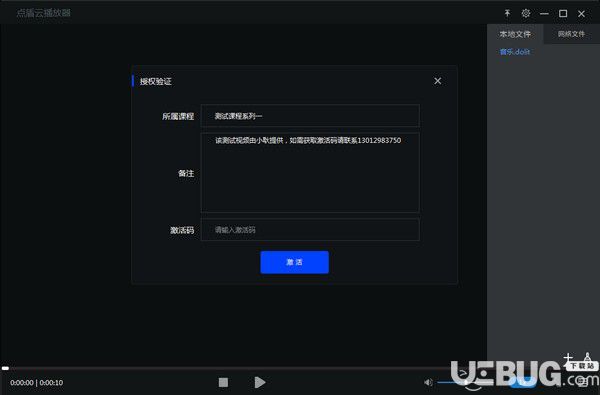Click the playback time 0:00:00 | 0:00:10

[37, 382]
